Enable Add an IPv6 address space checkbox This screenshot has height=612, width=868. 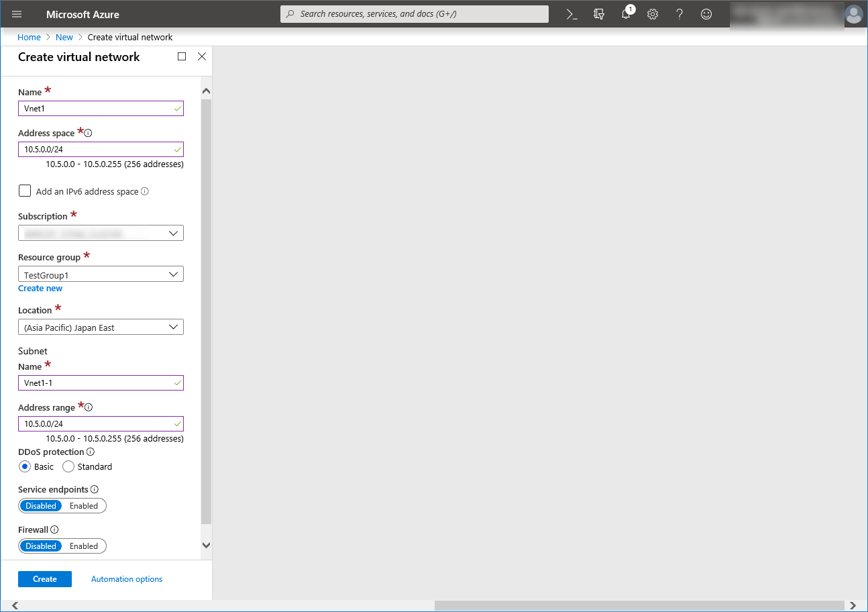click(x=25, y=191)
